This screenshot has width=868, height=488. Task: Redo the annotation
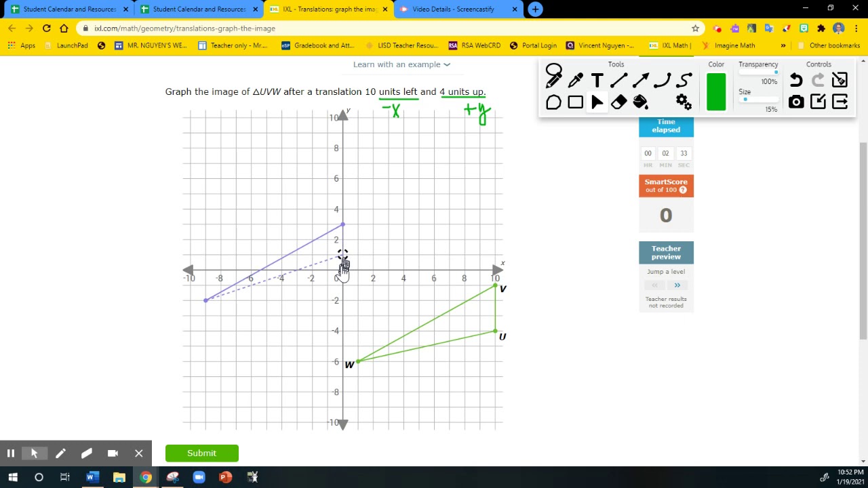[x=818, y=81]
